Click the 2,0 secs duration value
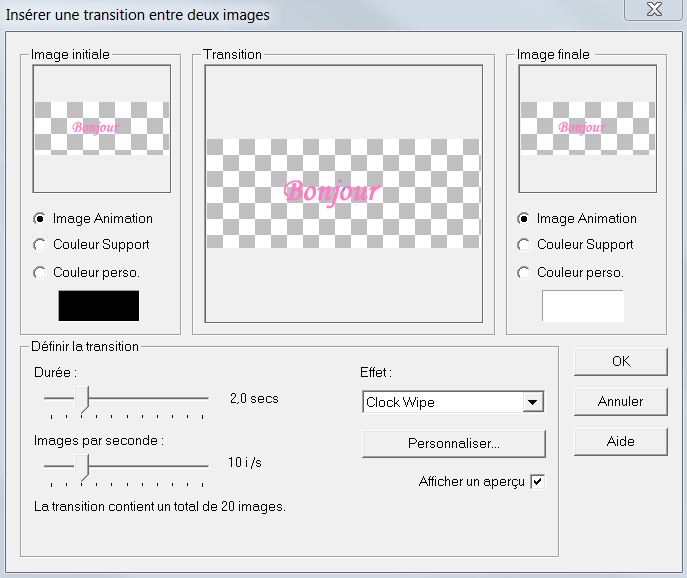 coord(254,398)
